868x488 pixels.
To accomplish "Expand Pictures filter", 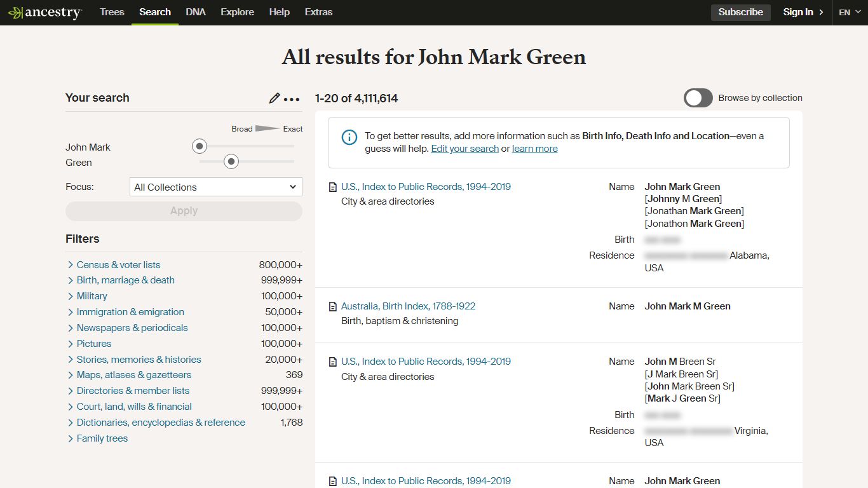I will pos(89,344).
